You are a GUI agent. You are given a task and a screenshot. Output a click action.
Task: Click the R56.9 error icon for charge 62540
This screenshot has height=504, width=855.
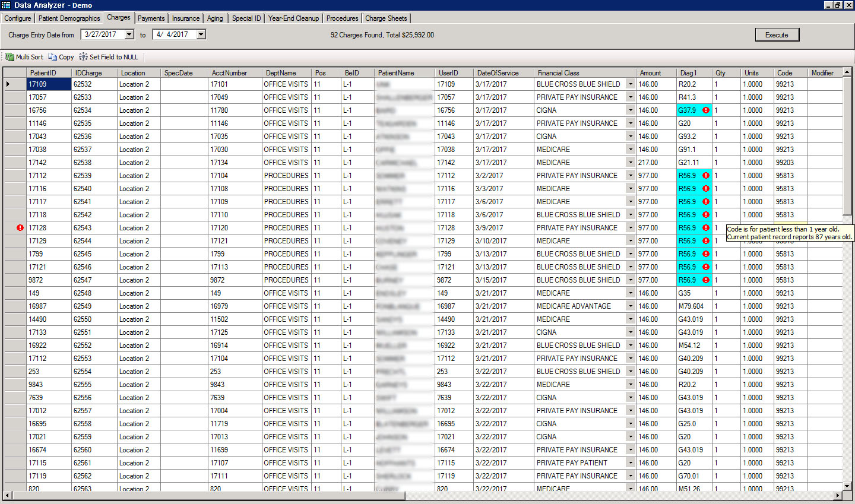pyautogui.click(x=706, y=189)
